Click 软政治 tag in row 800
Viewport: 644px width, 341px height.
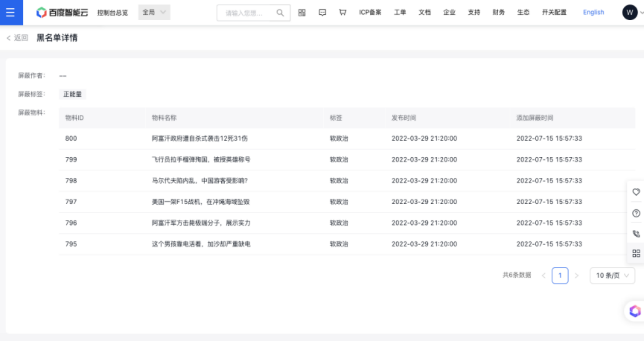pos(339,138)
